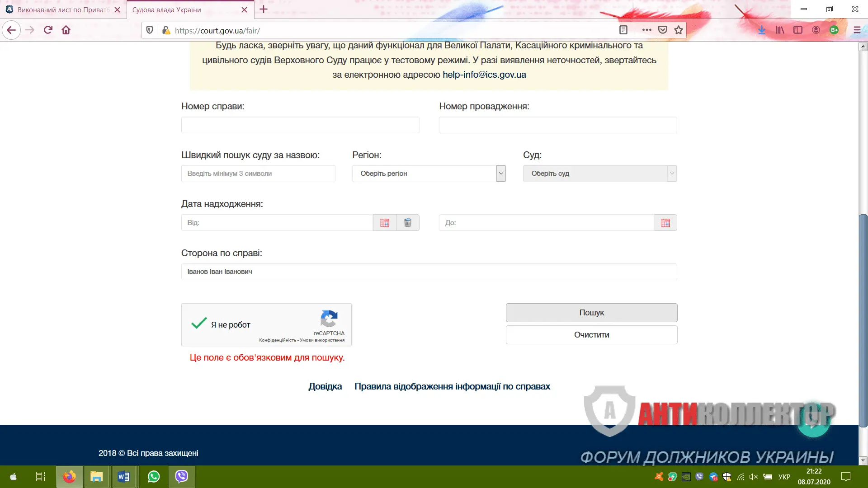Click the 'Очистити' clear button

(x=591, y=335)
